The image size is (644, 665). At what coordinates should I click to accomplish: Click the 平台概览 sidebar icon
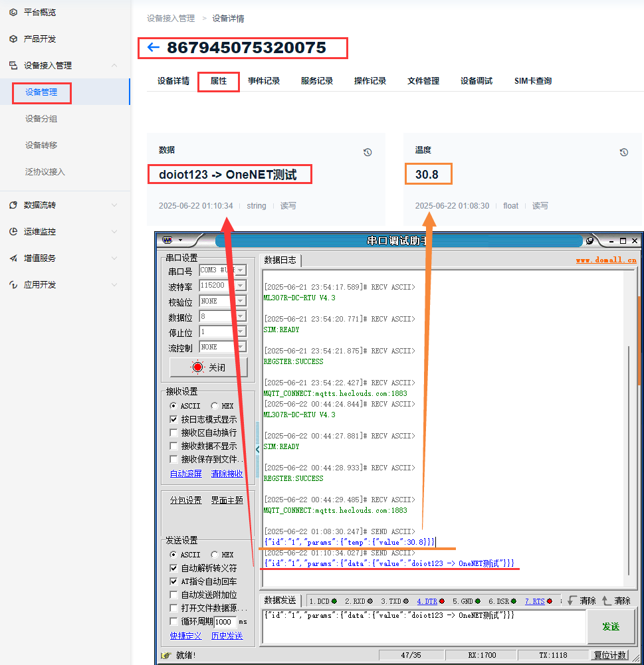click(x=13, y=12)
